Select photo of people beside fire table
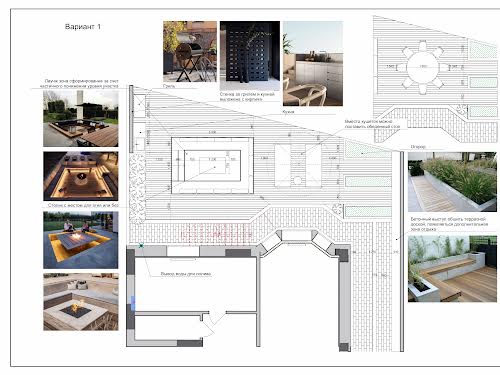Screen dimensions: 500x375 click(81, 240)
